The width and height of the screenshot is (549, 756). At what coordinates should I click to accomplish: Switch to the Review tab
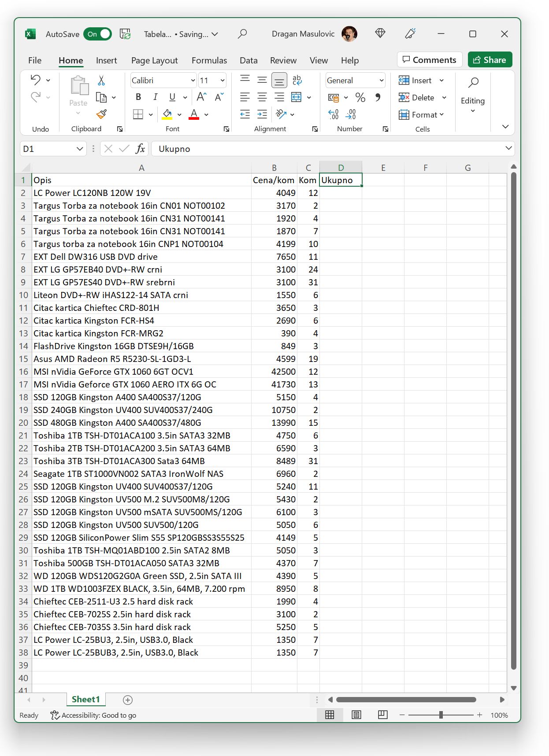pos(283,60)
